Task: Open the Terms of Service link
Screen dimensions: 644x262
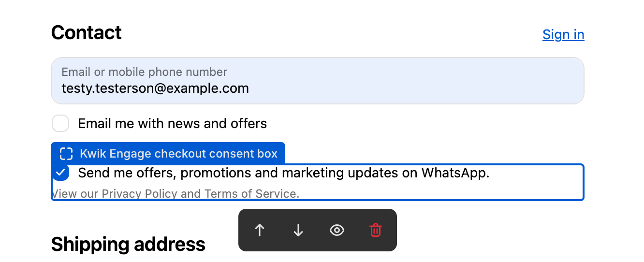Action: [250, 194]
